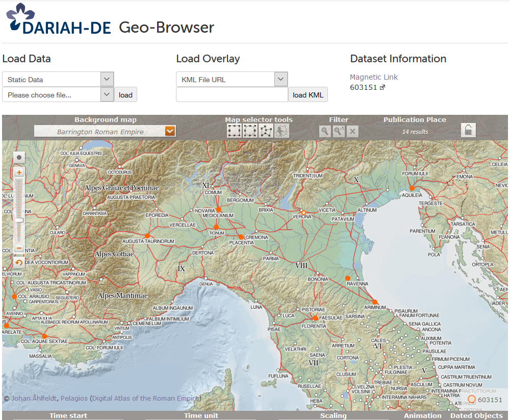Click the load KML button
510x420 pixels.
308,95
